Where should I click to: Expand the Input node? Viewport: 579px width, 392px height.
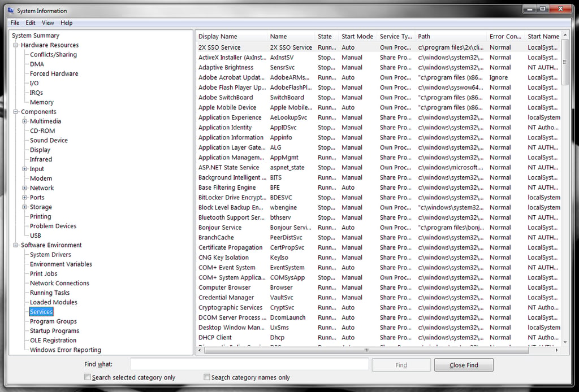pyautogui.click(x=25, y=169)
